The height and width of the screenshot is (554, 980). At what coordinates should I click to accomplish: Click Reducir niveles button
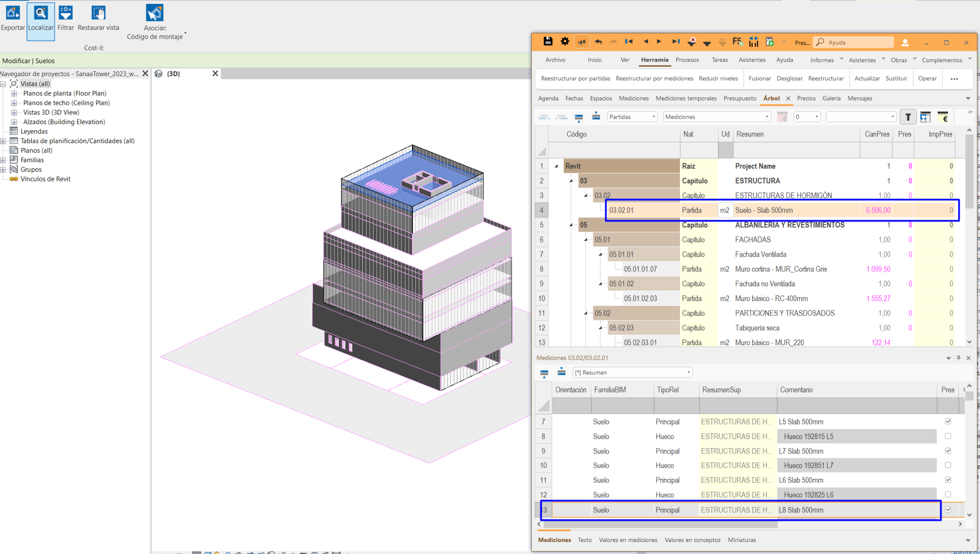(x=718, y=79)
